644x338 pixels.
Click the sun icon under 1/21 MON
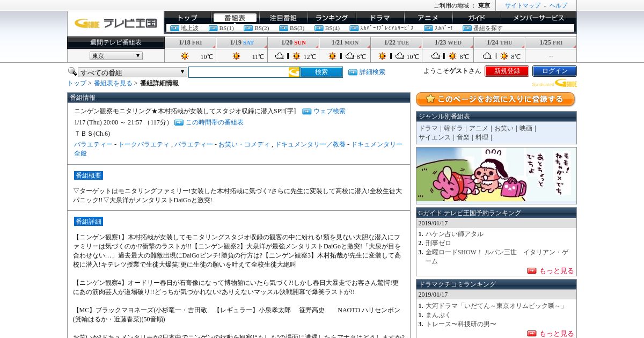click(x=332, y=56)
